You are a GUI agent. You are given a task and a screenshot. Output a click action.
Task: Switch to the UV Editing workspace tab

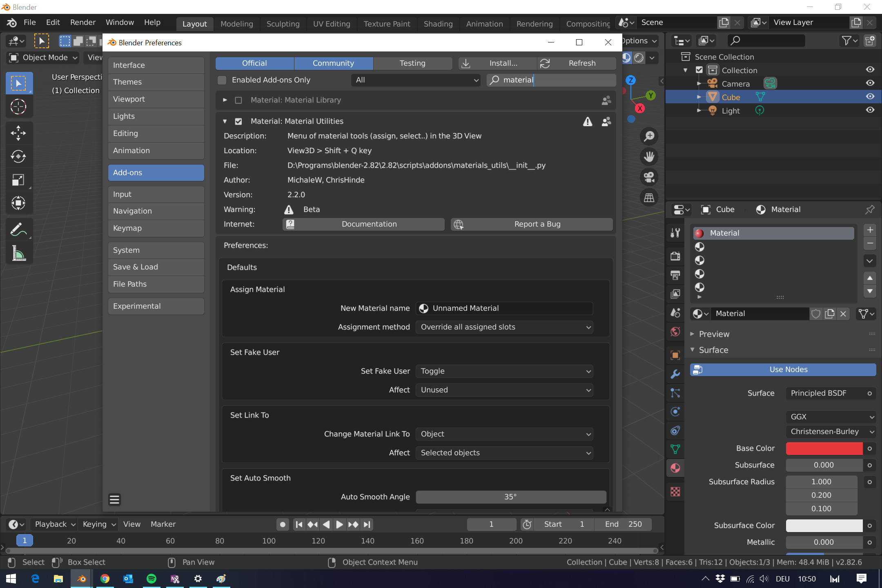332,24
